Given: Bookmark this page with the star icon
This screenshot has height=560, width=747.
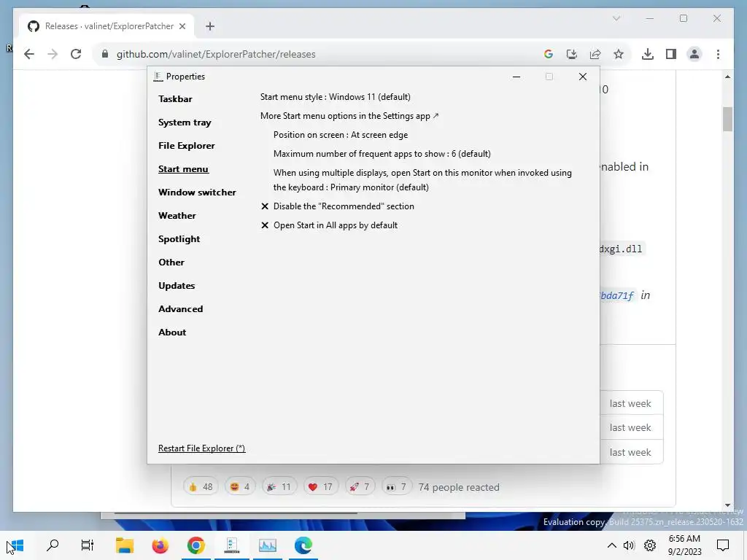Looking at the screenshot, I should pos(619,54).
